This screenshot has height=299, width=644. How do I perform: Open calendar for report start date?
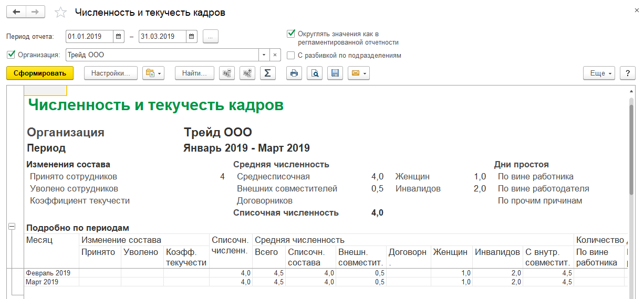click(118, 37)
